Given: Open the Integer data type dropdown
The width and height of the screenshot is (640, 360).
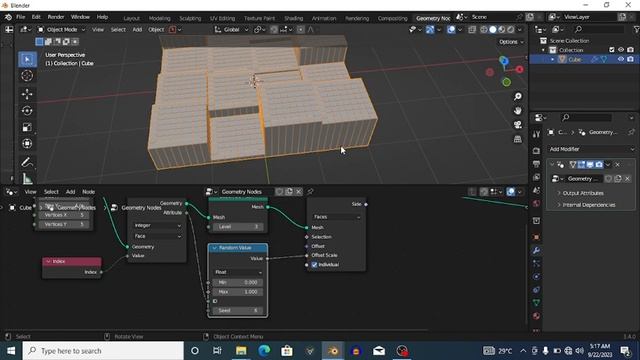Looking at the screenshot, I should (157, 225).
